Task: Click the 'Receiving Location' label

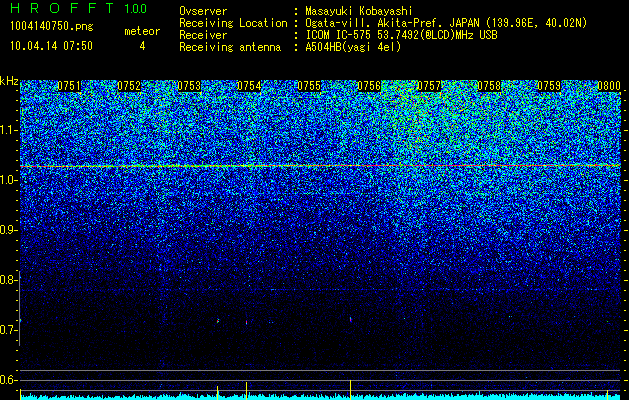Action: [x=233, y=23]
